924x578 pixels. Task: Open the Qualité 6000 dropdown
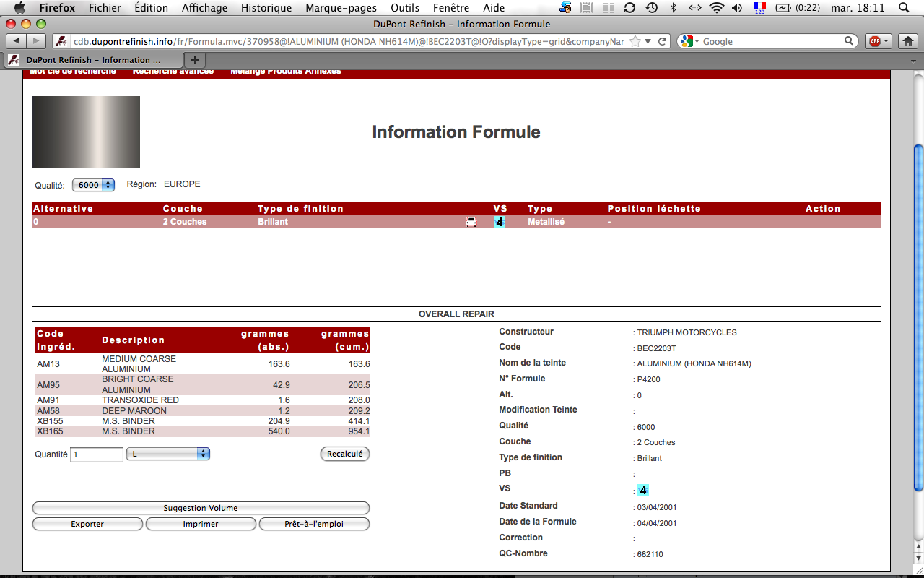point(93,185)
